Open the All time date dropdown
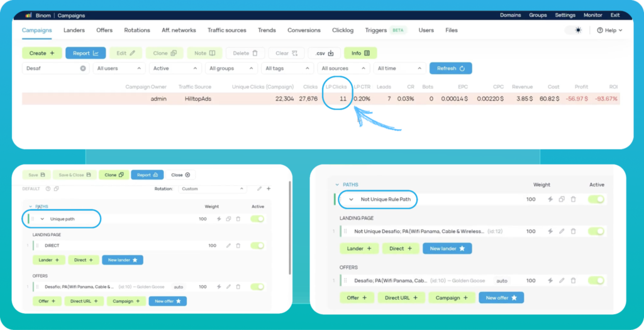The width and height of the screenshot is (644, 330). tap(399, 68)
